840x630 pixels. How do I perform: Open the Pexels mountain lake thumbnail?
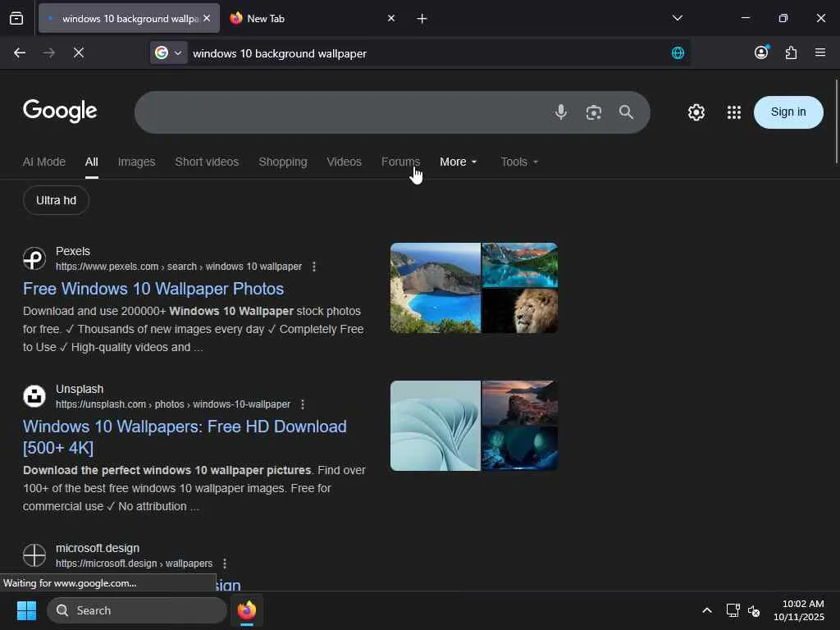519,265
